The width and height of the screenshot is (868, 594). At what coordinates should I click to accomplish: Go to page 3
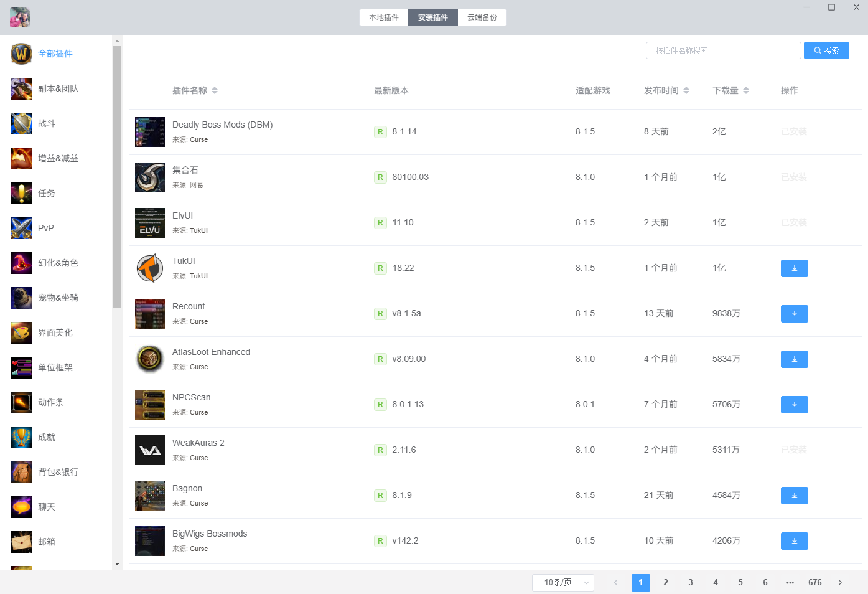click(691, 583)
